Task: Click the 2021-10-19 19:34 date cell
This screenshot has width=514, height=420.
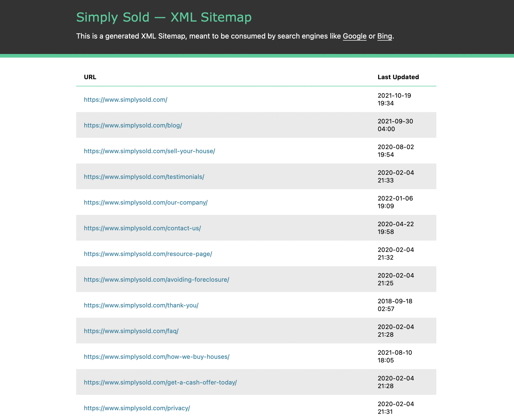Action: [x=394, y=99]
